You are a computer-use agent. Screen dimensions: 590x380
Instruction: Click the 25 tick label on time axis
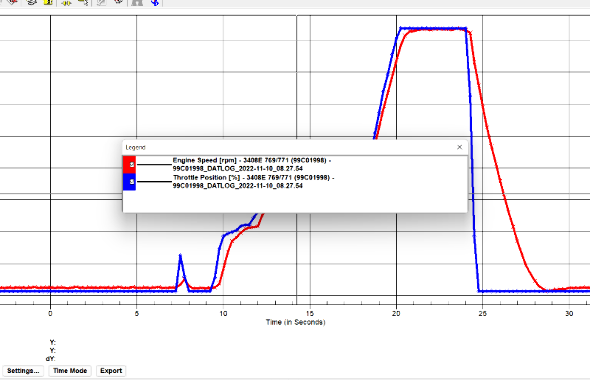coord(482,313)
